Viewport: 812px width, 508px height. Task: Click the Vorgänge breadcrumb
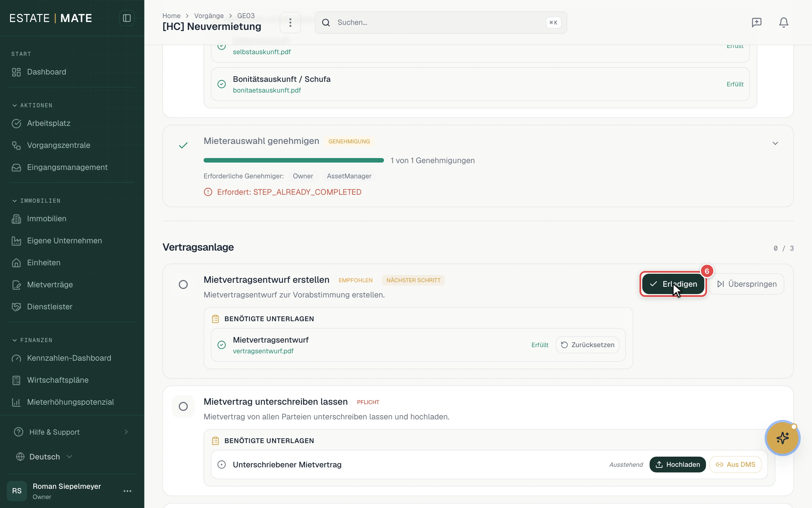[209, 16]
